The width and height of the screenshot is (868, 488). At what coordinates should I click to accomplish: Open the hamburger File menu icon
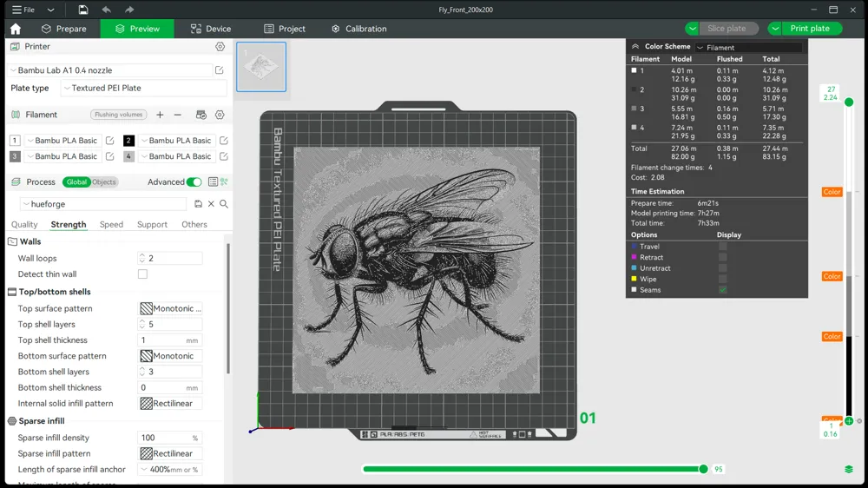17,10
